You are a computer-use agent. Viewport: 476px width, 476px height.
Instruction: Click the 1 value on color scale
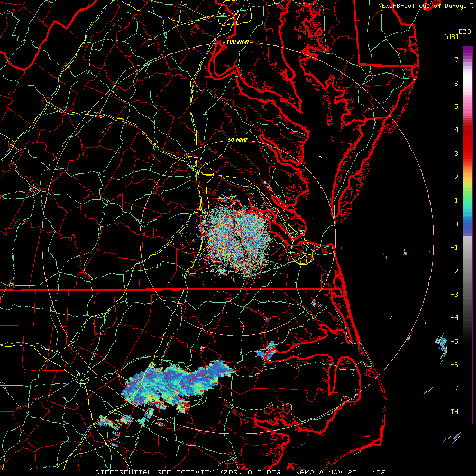[x=456, y=200]
